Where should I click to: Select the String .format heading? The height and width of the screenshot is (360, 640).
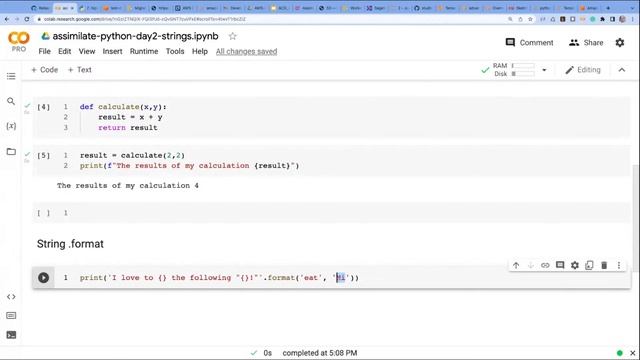pyautogui.click(x=70, y=244)
